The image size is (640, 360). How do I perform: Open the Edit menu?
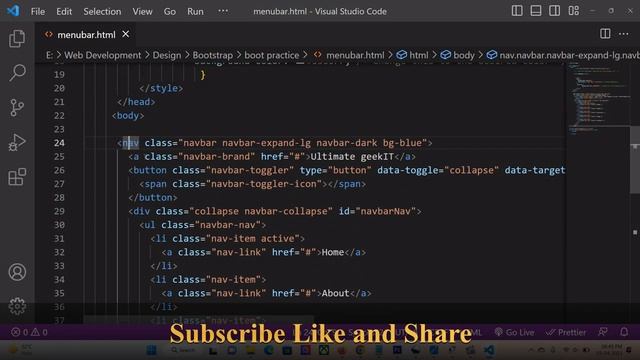click(64, 11)
